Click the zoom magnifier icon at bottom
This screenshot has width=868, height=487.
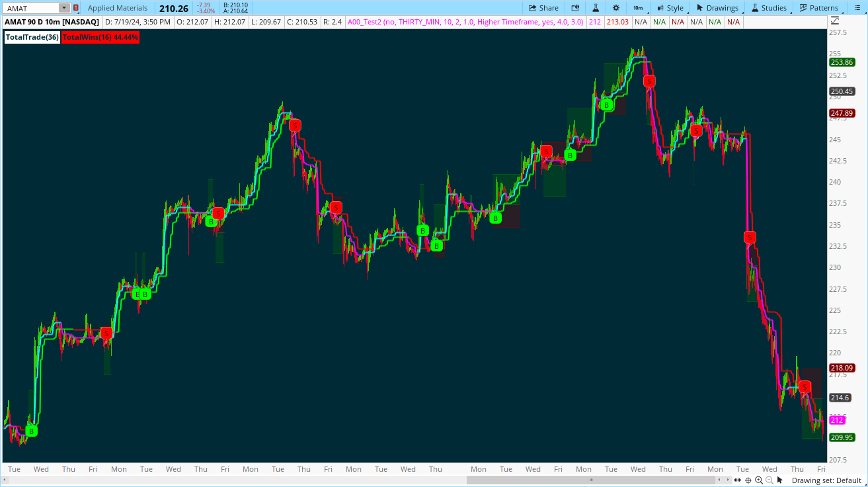tap(760, 480)
